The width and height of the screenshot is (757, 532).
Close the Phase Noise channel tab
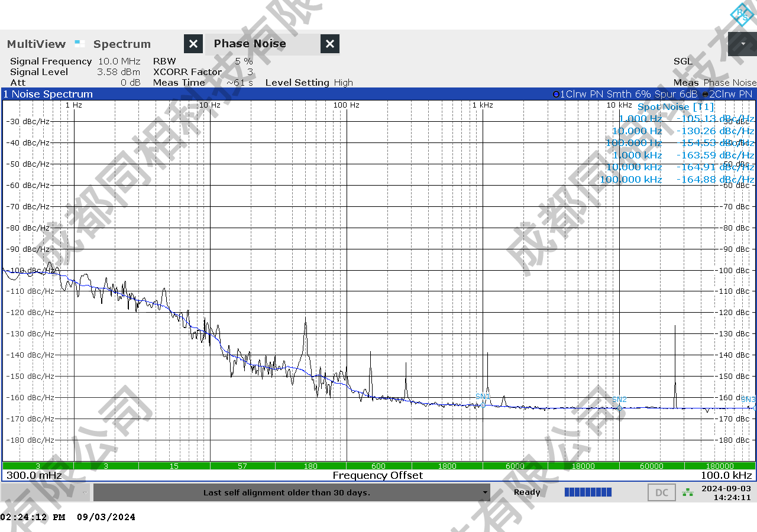tap(330, 44)
